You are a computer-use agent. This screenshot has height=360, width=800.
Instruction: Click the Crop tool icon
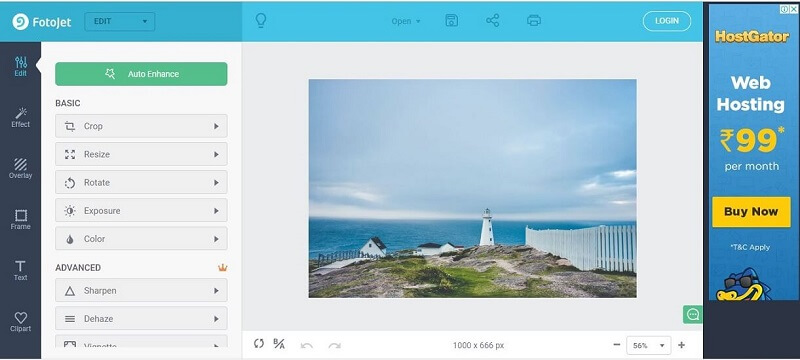[70, 126]
